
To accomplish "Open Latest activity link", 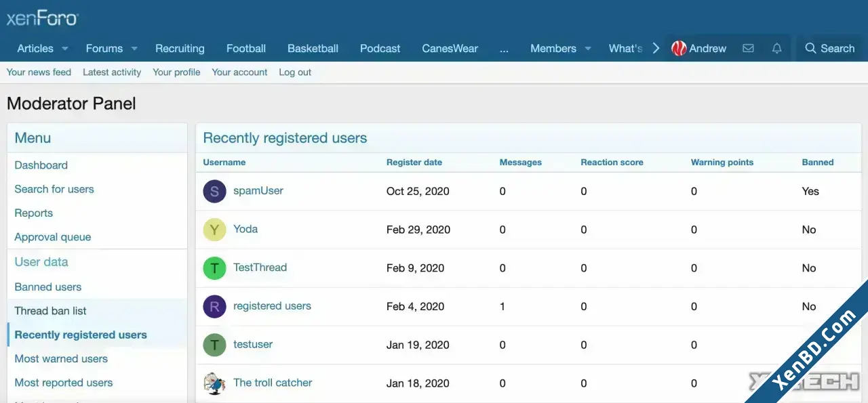I will pyautogui.click(x=112, y=72).
